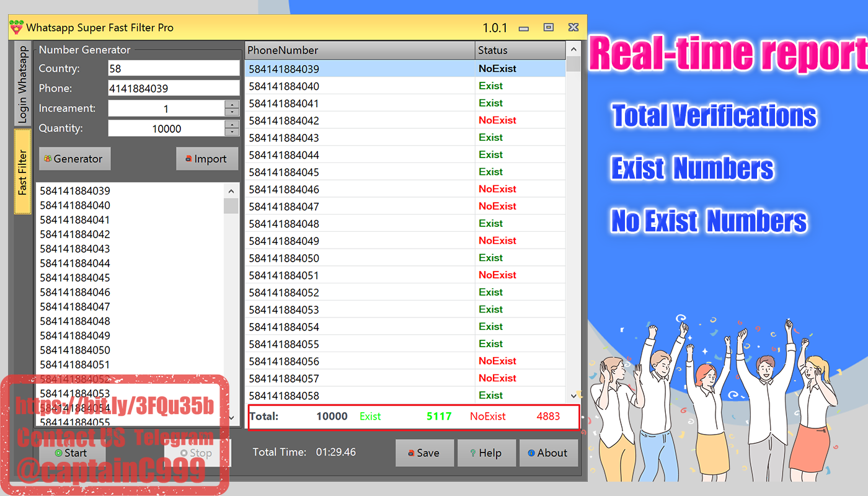Click the Import button
Screen dimensions: 868x496
(x=206, y=159)
